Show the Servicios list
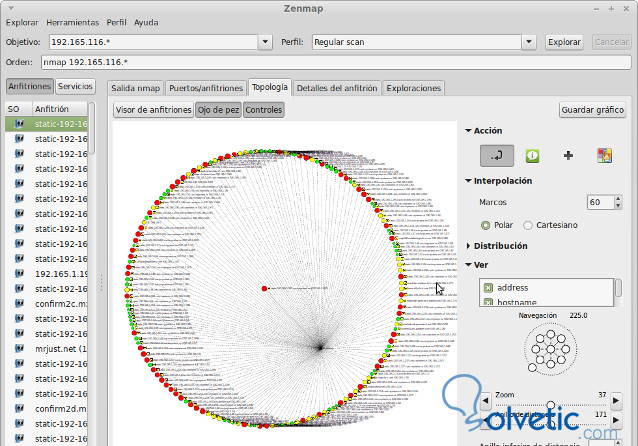 75,86
